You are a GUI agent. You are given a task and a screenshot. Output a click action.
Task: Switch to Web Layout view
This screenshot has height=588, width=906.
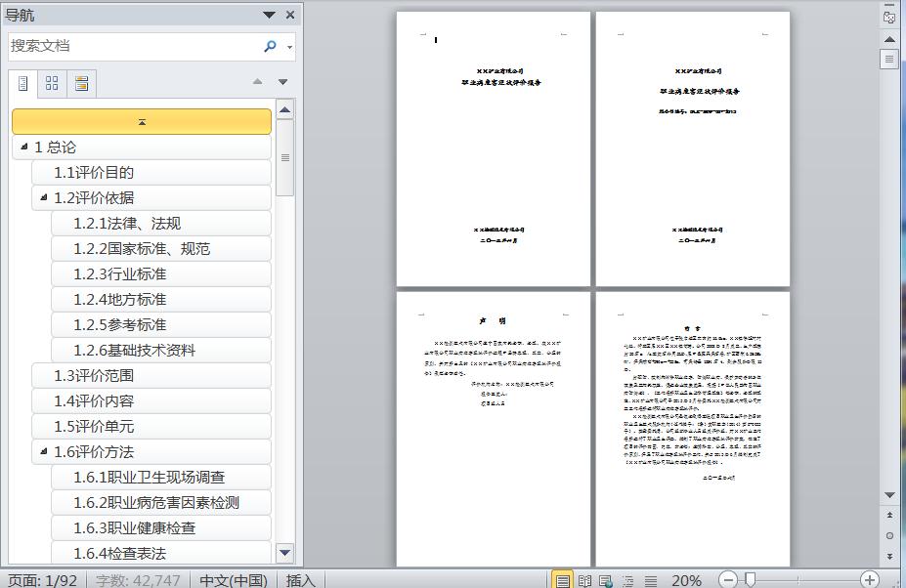tap(604, 579)
